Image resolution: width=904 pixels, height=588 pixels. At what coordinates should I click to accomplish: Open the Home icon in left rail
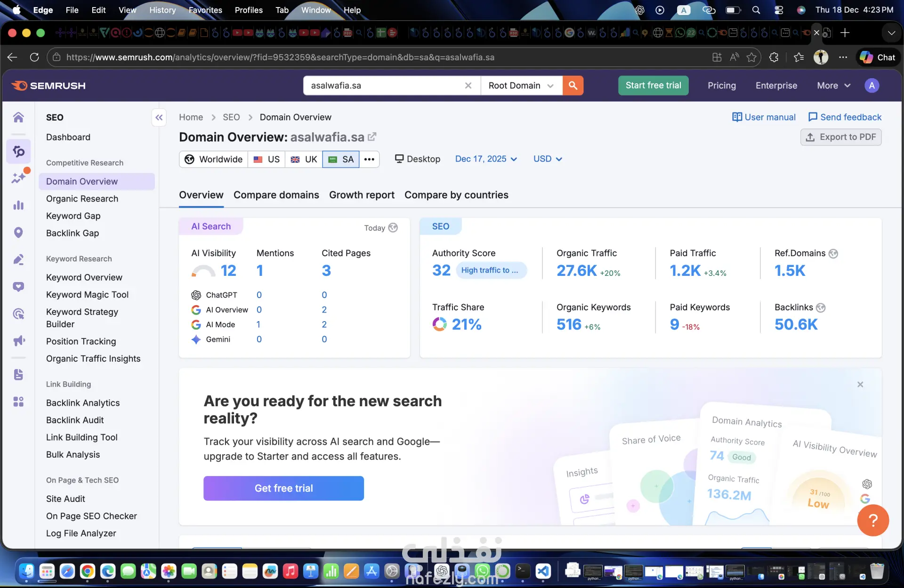tap(18, 117)
